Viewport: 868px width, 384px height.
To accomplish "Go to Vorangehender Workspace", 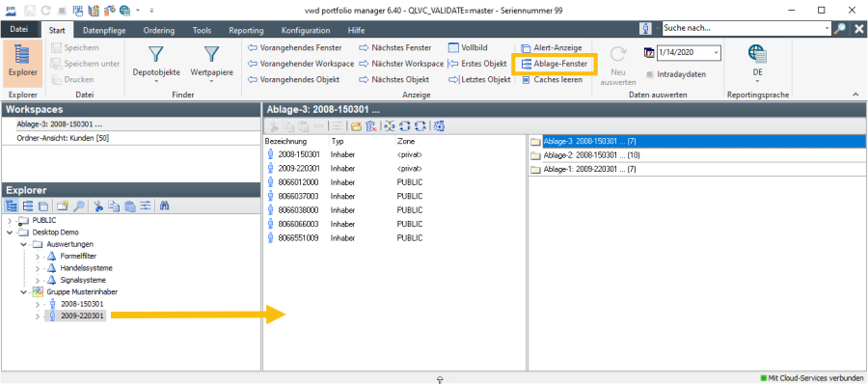I will (301, 64).
